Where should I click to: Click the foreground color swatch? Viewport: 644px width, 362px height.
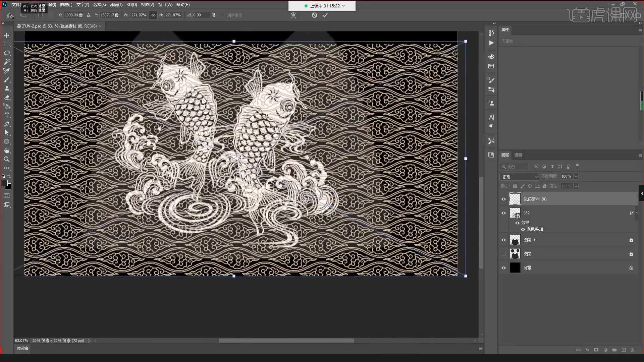click(5, 183)
